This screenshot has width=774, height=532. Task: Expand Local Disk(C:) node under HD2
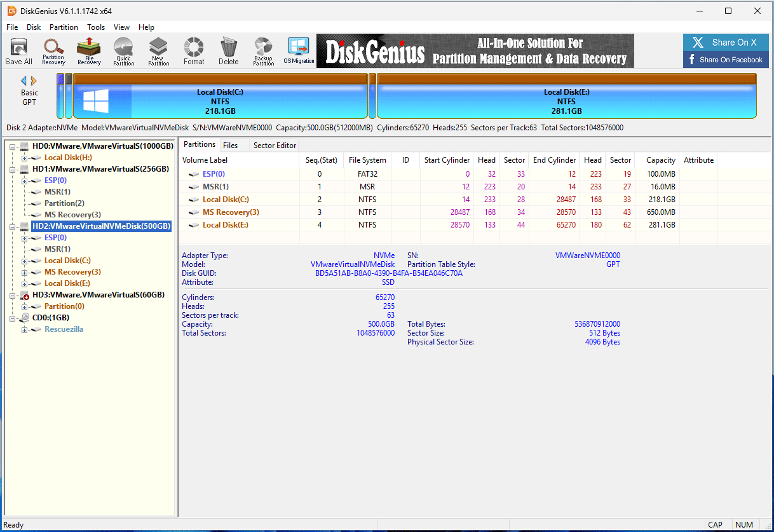[x=24, y=261]
